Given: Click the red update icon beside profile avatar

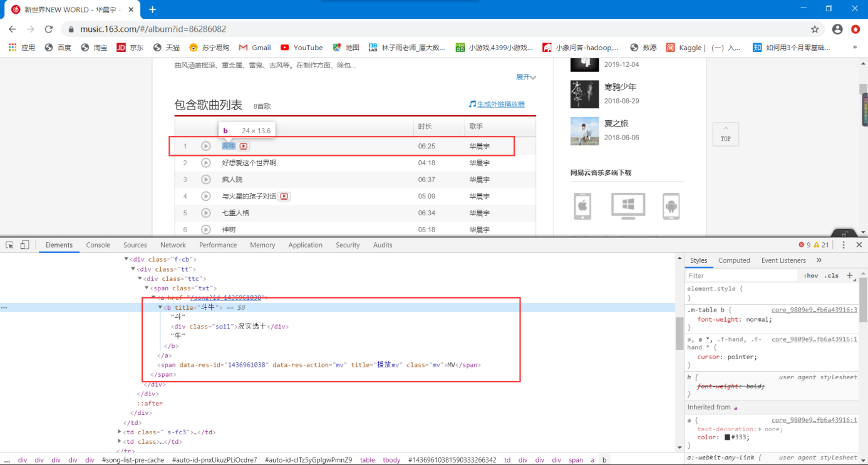Looking at the screenshot, I should point(855,29).
